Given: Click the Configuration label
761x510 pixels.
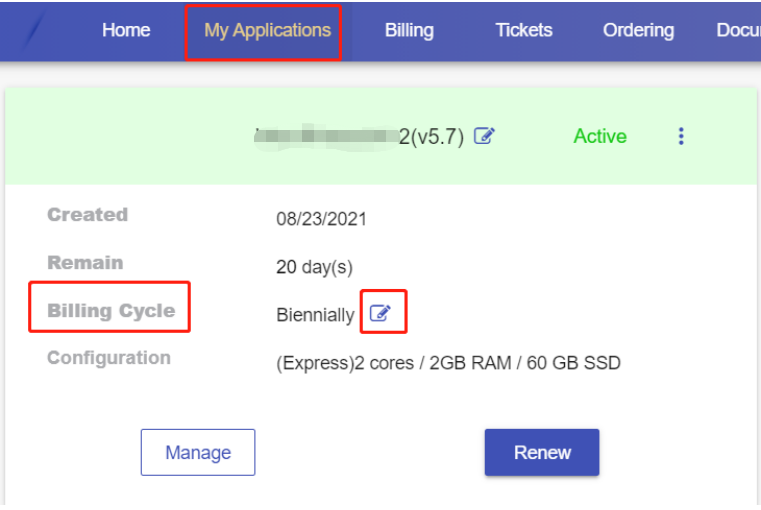Looking at the screenshot, I should pos(109,358).
